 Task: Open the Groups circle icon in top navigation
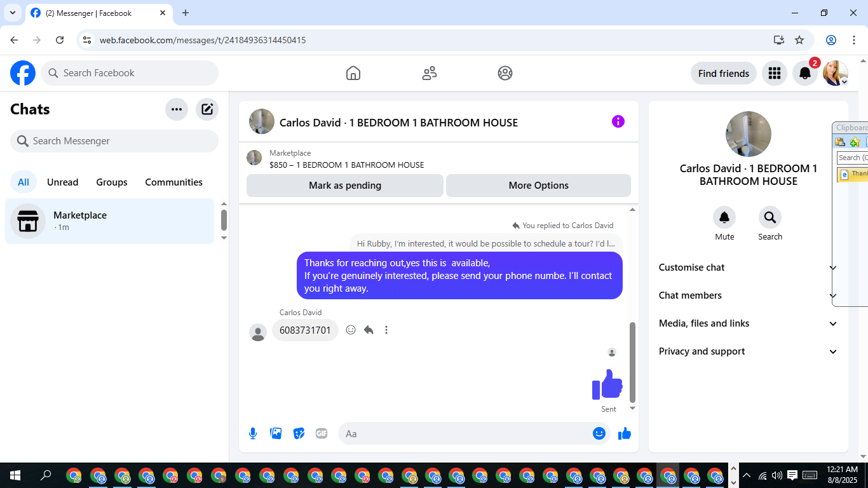point(505,73)
